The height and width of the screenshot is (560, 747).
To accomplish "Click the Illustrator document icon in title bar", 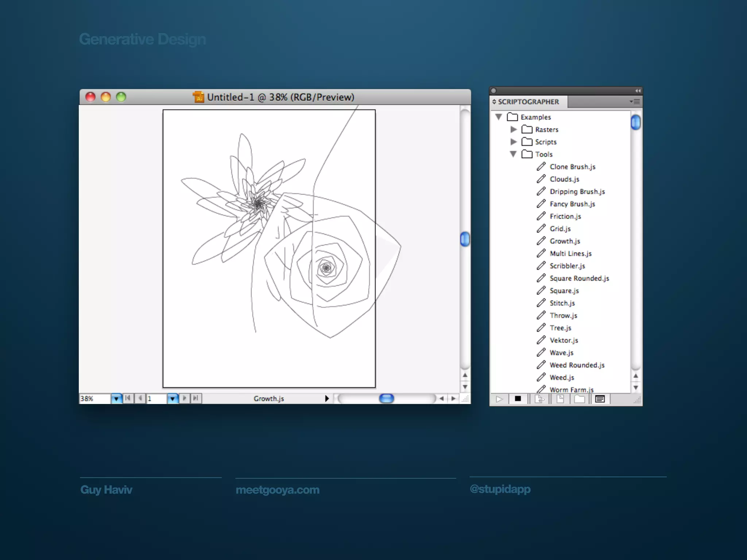I will [x=198, y=97].
